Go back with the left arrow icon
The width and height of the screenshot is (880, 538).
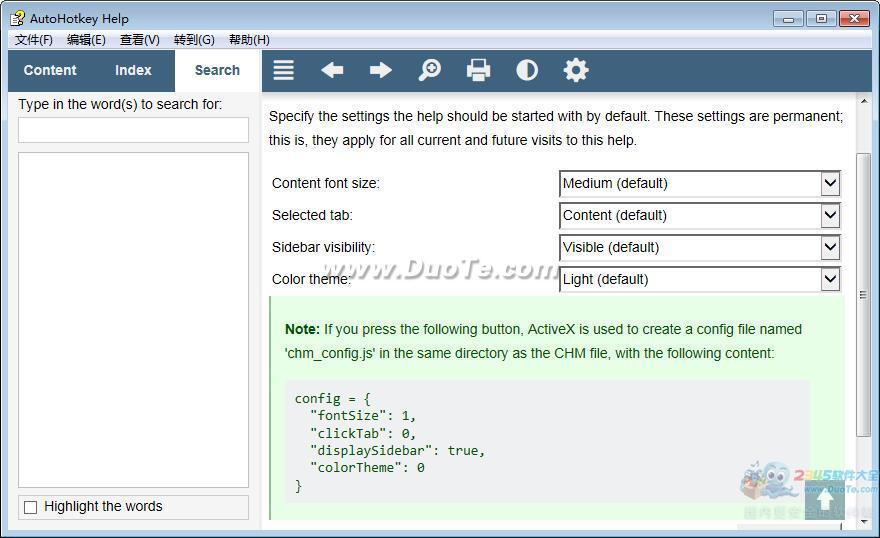point(332,70)
